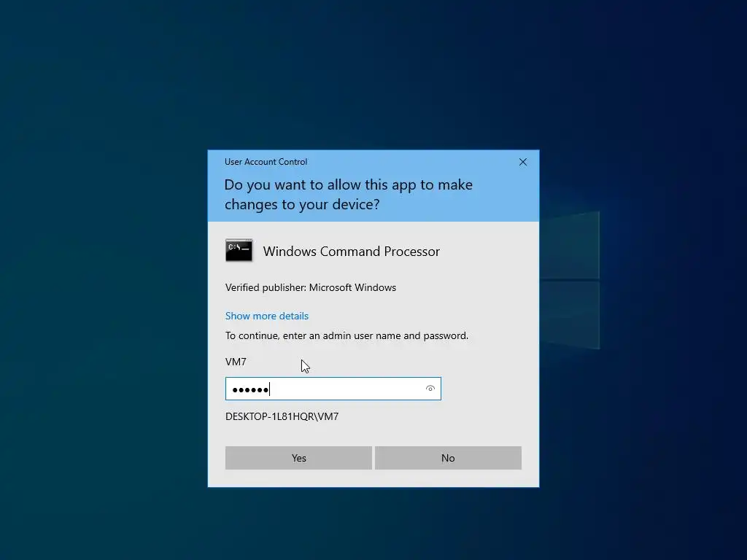
Task: Click the 'VM7' user name label
Action: [236, 362]
